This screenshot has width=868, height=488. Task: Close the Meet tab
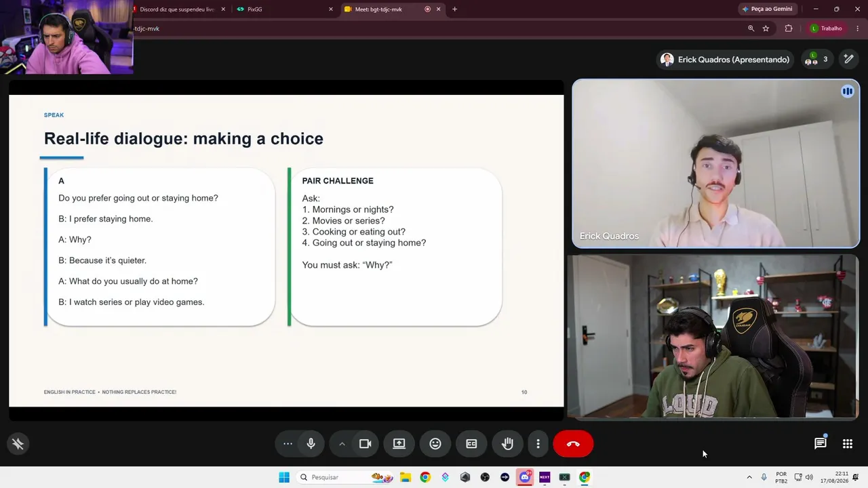coord(438,9)
